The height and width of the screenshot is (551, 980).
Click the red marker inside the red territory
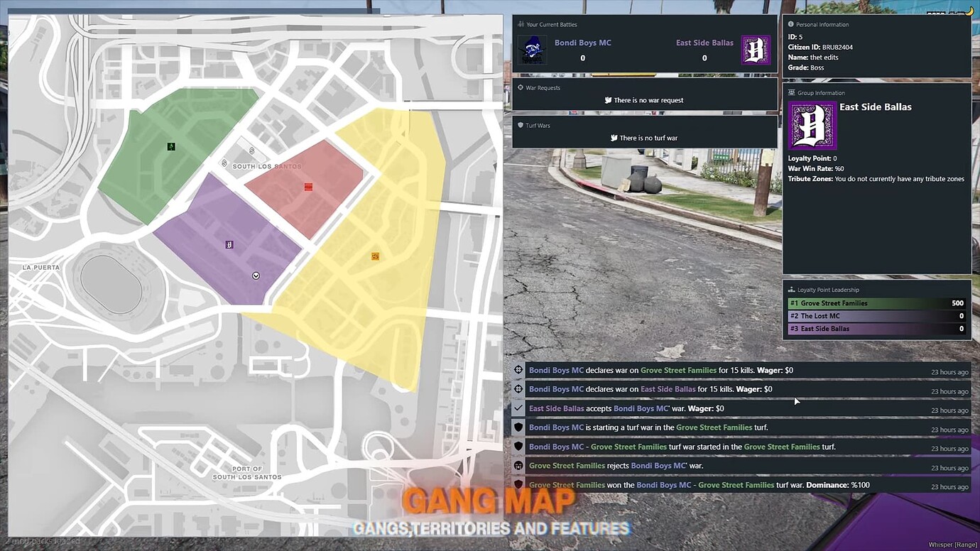coord(308,187)
